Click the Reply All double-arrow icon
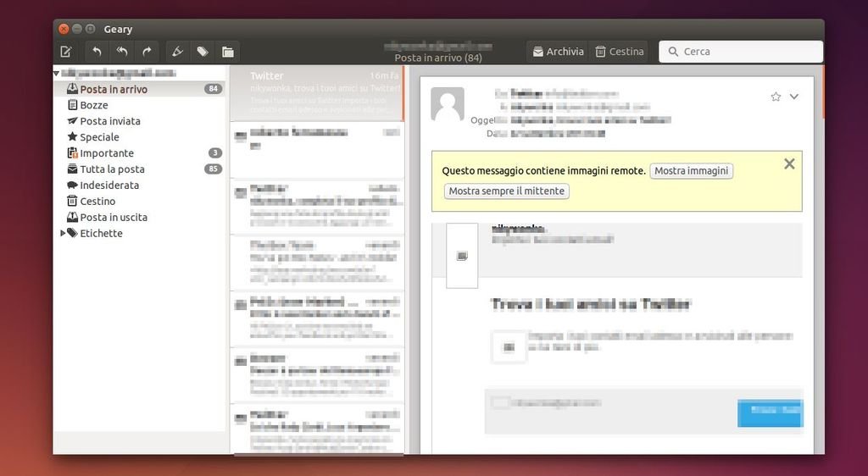This screenshot has height=476, width=868. tap(122, 52)
